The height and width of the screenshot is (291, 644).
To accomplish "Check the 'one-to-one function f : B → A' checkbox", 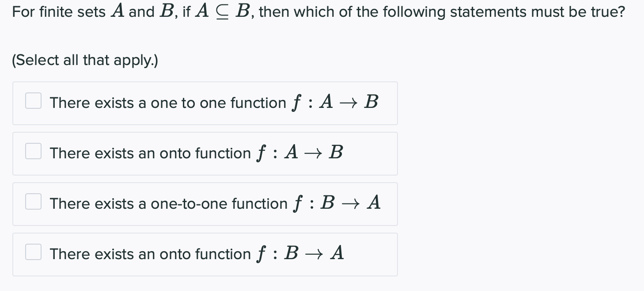I will (x=33, y=202).
